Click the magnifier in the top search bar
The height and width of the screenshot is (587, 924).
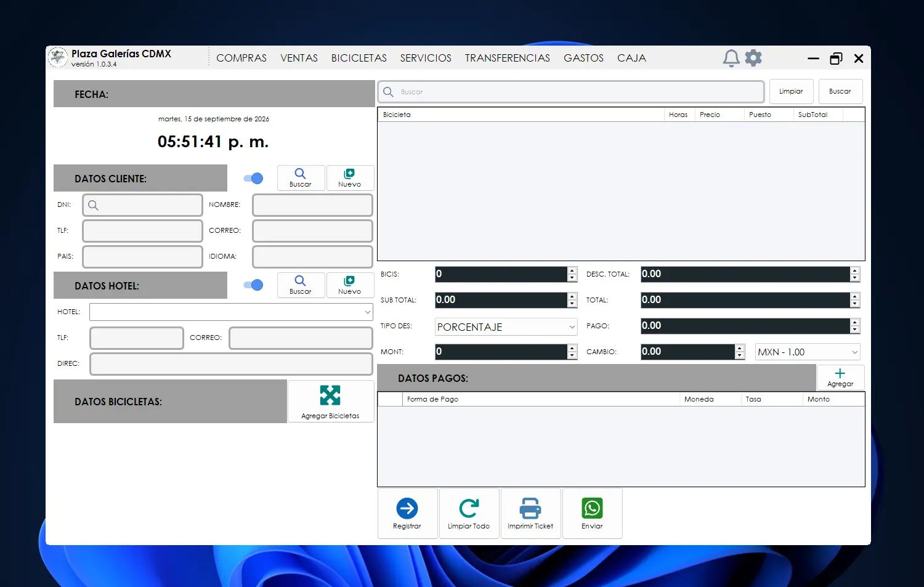[388, 92]
